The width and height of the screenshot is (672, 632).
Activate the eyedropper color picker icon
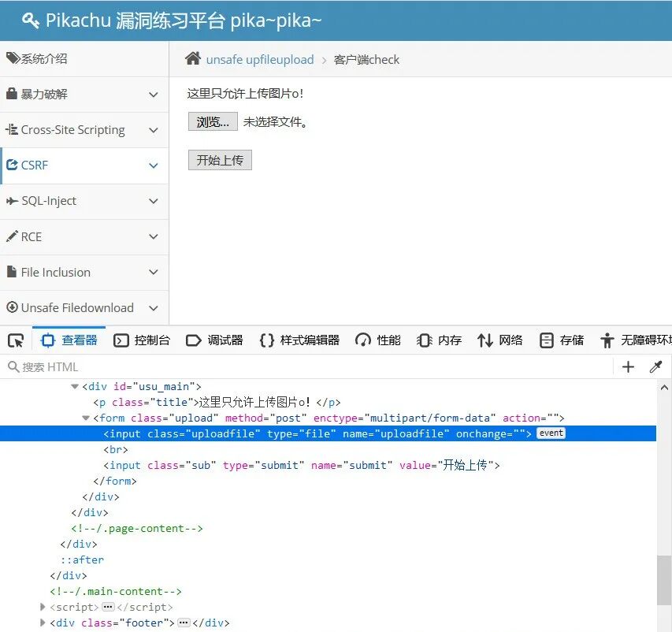(x=655, y=367)
